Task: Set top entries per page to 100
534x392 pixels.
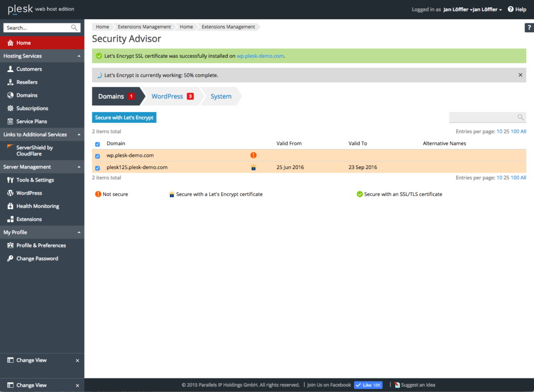Action: [515, 131]
